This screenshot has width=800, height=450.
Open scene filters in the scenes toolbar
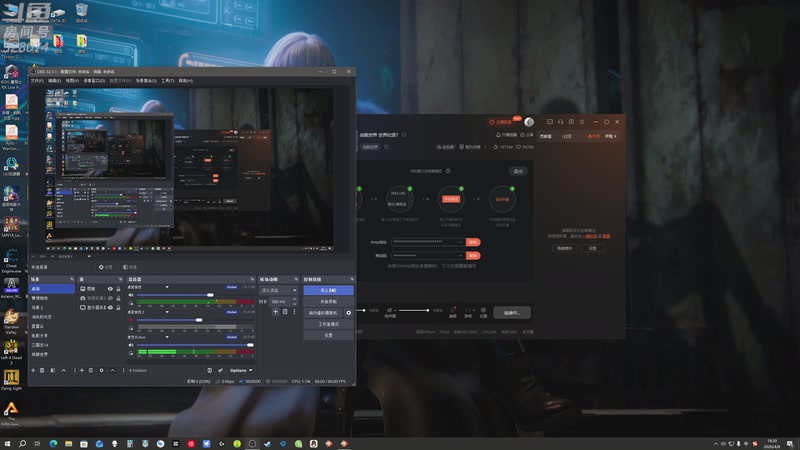(53, 370)
